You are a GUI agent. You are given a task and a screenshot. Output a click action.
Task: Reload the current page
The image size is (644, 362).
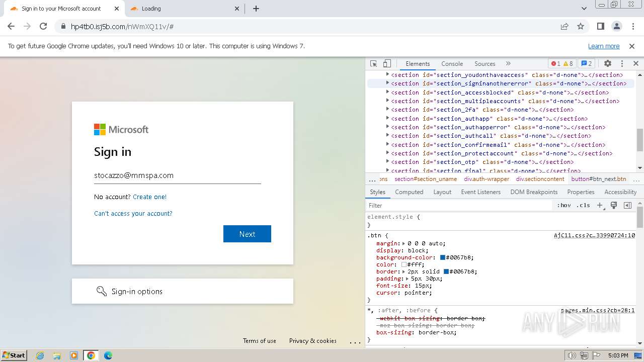[43, 26]
